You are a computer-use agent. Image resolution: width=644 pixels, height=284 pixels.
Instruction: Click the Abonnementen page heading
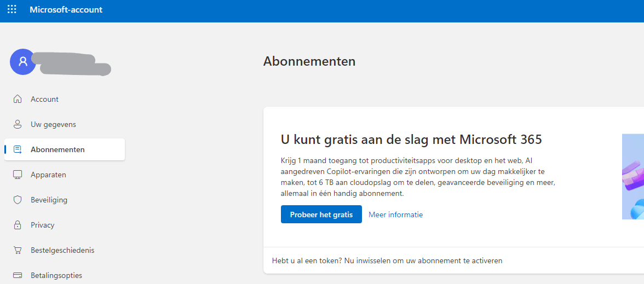click(309, 61)
